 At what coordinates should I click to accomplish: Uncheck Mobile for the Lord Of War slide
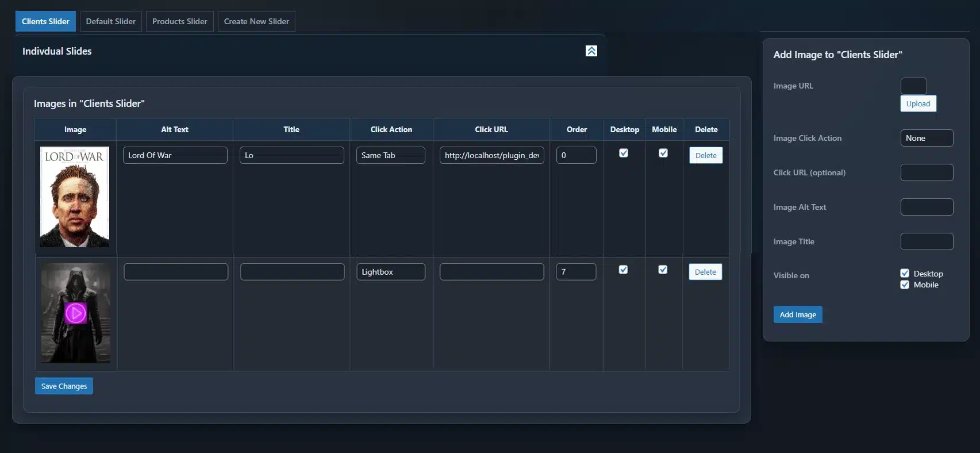(x=663, y=153)
